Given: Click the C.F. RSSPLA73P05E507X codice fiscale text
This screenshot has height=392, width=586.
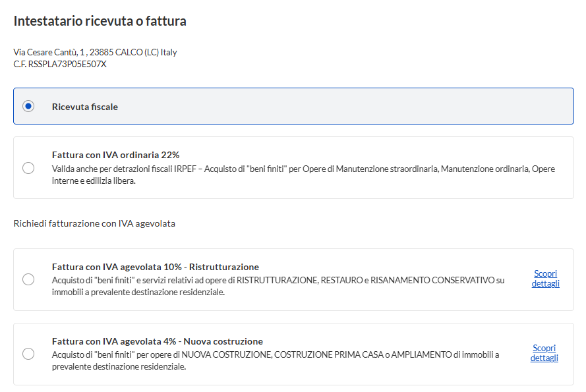Looking at the screenshot, I should tap(60, 64).
